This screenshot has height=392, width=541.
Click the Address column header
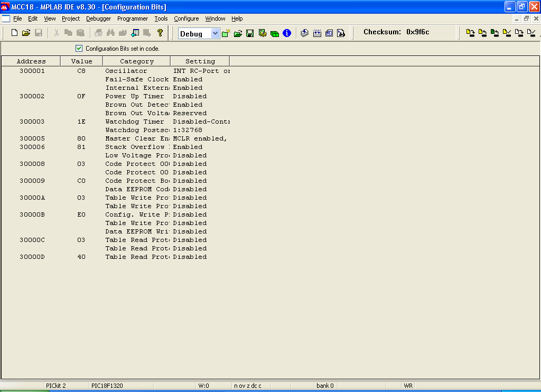pyautogui.click(x=31, y=61)
